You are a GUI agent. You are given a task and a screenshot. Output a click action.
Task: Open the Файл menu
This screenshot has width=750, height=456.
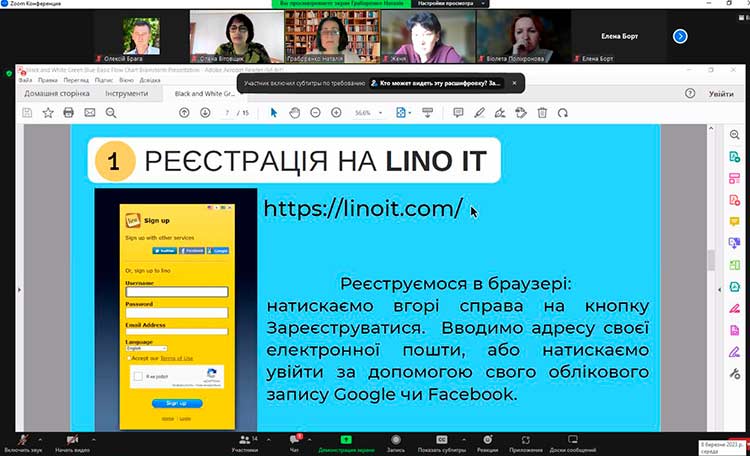(x=25, y=80)
